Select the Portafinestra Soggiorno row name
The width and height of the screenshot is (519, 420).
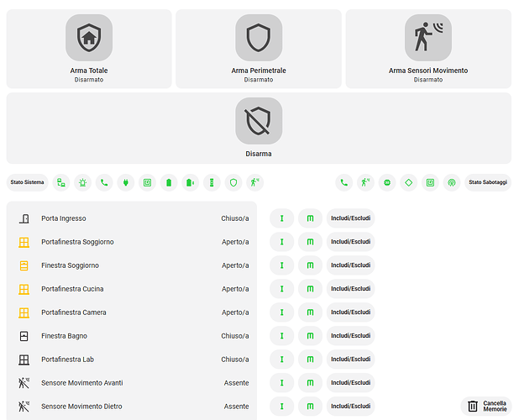(77, 242)
